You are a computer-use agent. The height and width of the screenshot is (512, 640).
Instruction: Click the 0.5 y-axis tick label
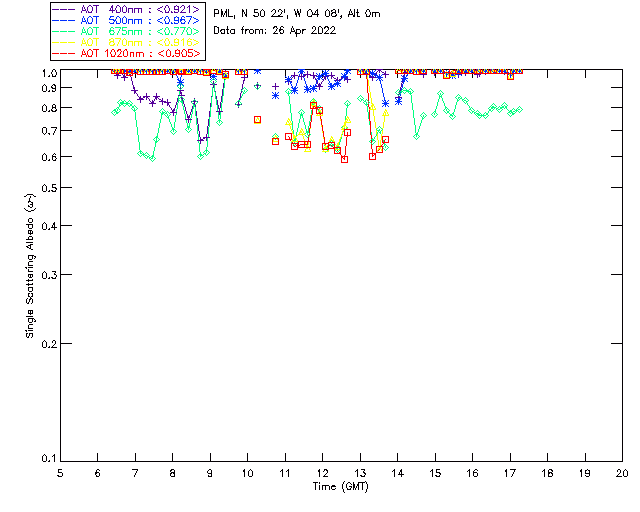(48, 188)
